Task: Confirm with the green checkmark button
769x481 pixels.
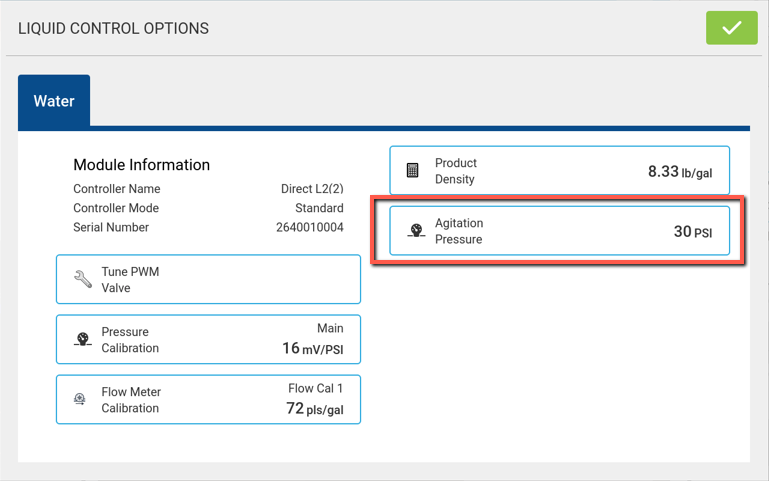Action: coord(731,28)
